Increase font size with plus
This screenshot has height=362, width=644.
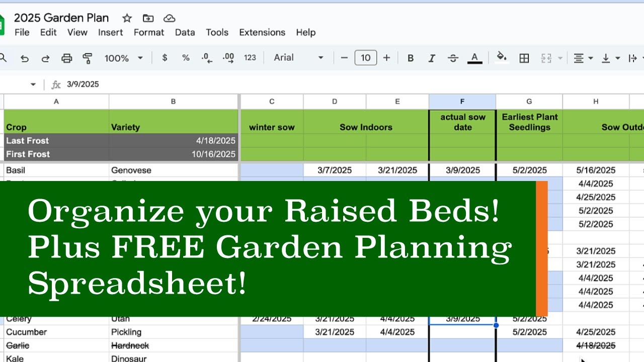click(386, 58)
